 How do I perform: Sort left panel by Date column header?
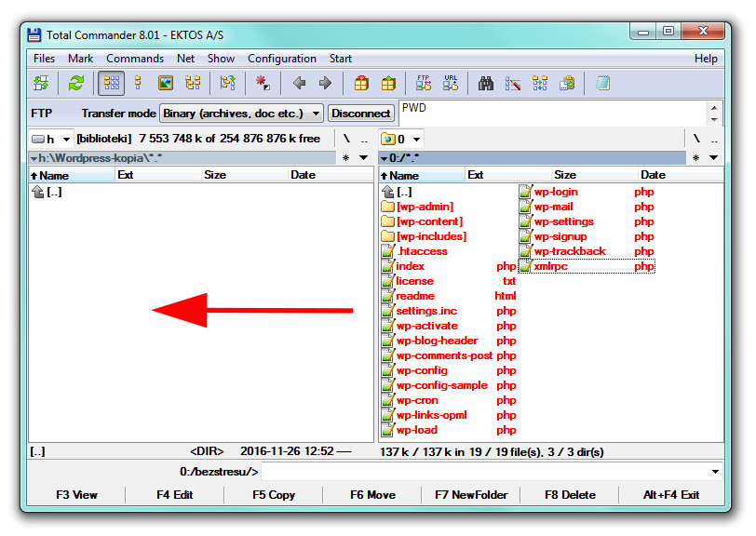[331, 175]
